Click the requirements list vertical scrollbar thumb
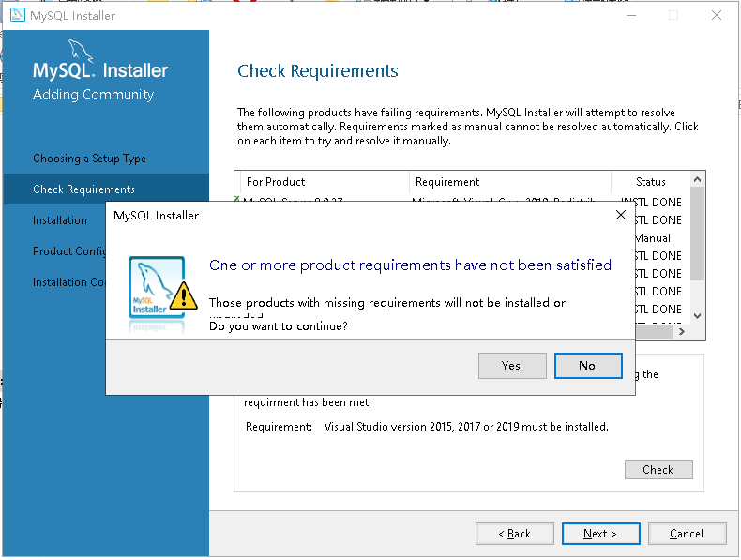 (x=697, y=233)
